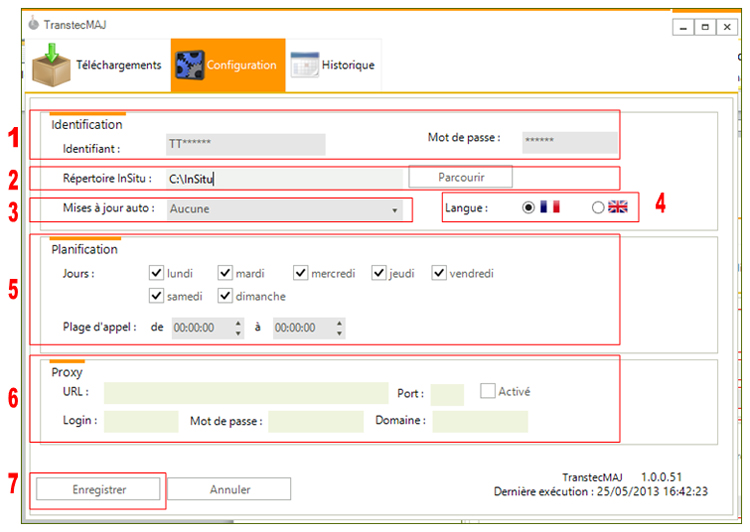Image resolution: width=750 pixels, height=532 pixels.
Task: Expand the Mises à jour auto dropdown
Action: pos(395,210)
